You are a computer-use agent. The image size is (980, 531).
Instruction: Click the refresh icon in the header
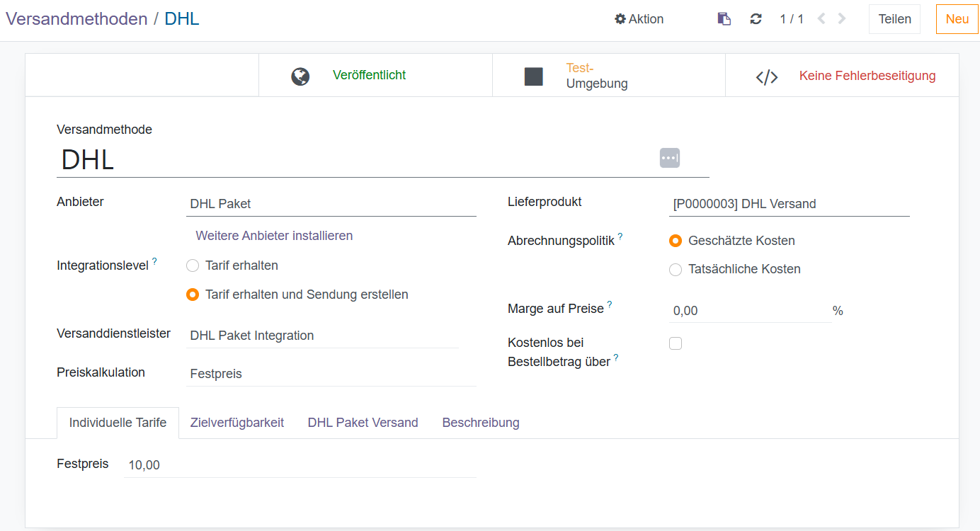tap(756, 19)
